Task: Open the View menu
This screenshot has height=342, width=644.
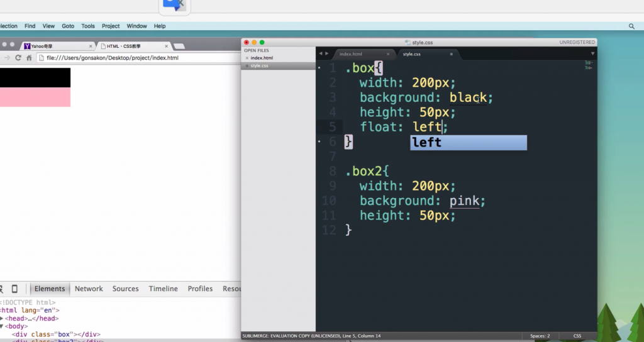Action: [48, 26]
